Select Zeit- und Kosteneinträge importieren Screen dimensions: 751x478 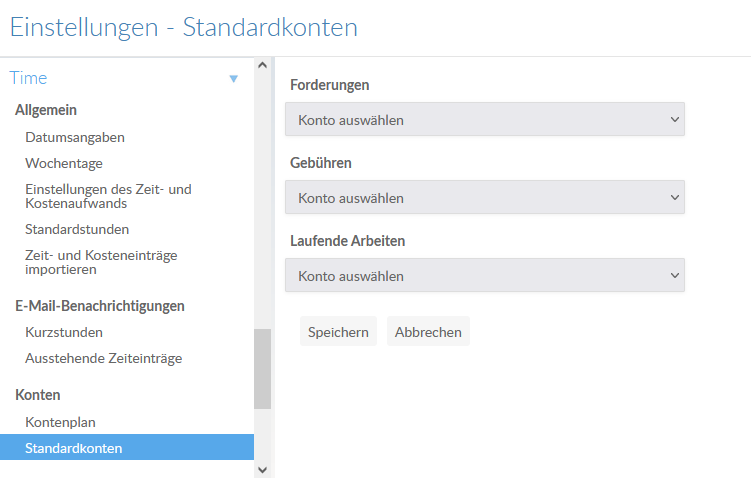[101, 262]
